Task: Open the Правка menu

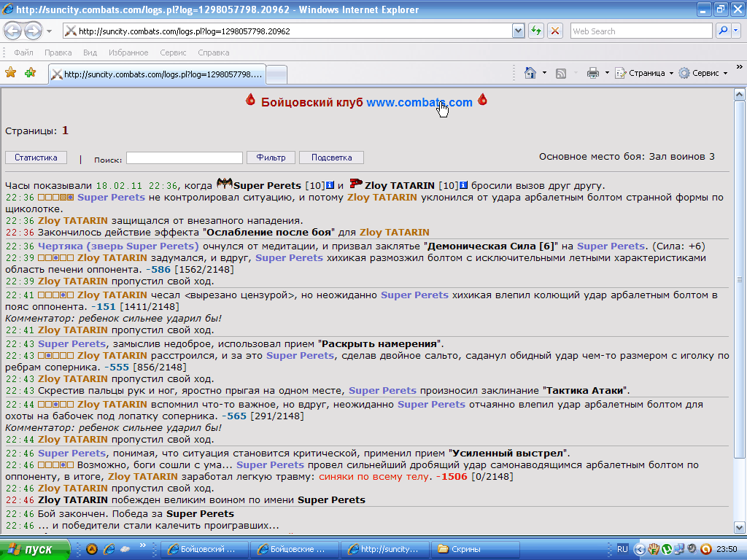Action: pos(58,52)
